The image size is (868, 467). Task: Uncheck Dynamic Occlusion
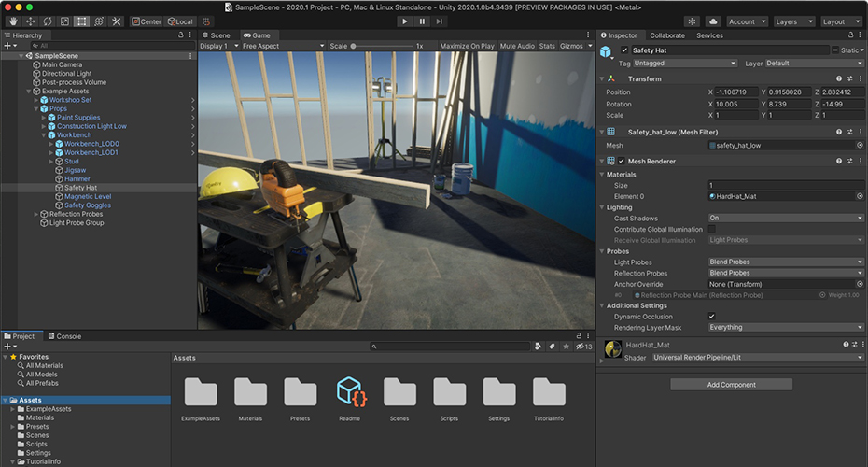pyautogui.click(x=712, y=317)
